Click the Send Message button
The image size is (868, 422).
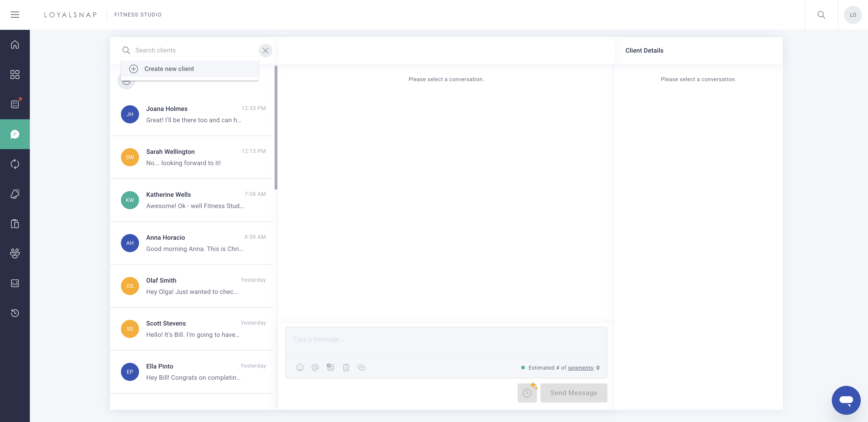click(x=573, y=393)
